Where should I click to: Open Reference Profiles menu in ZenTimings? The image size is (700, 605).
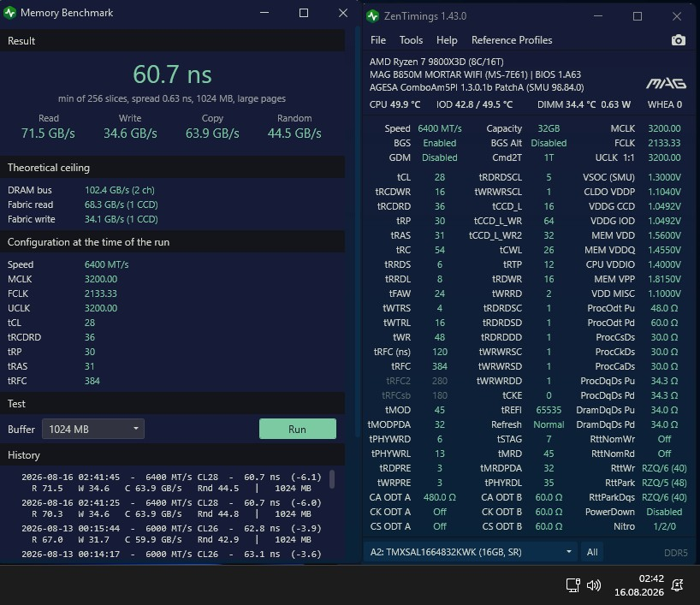click(x=512, y=40)
